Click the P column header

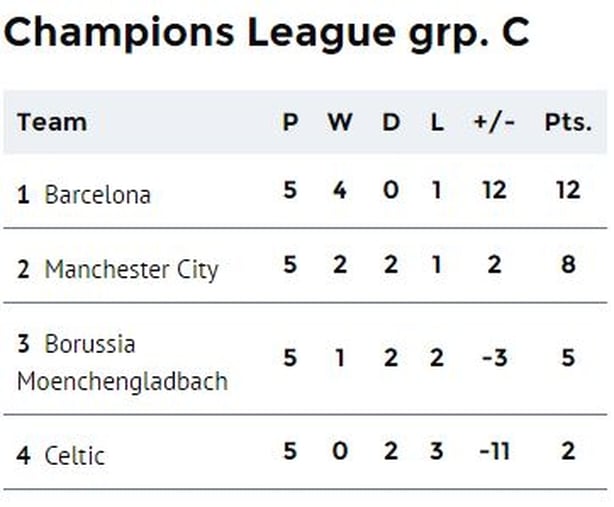pyautogui.click(x=290, y=122)
